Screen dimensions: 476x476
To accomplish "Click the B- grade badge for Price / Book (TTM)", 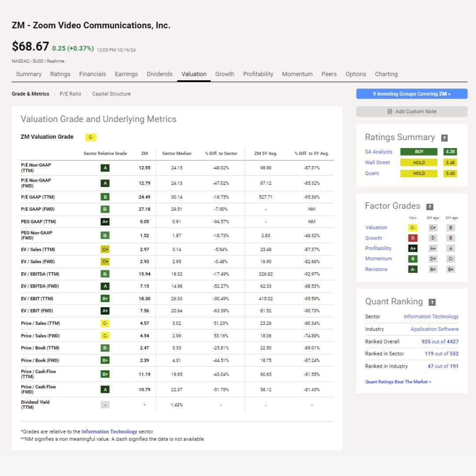I will [x=105, y=348].
